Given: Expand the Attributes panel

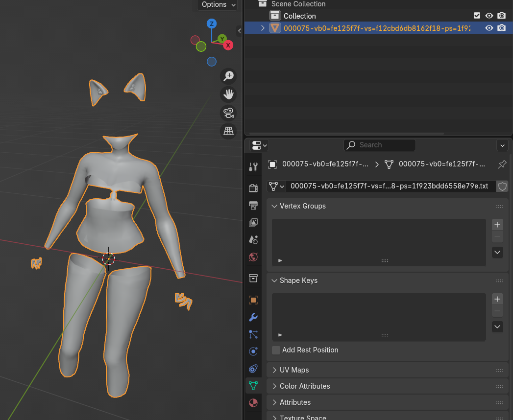Looking at the screenshot, I should tap(274, 402).
